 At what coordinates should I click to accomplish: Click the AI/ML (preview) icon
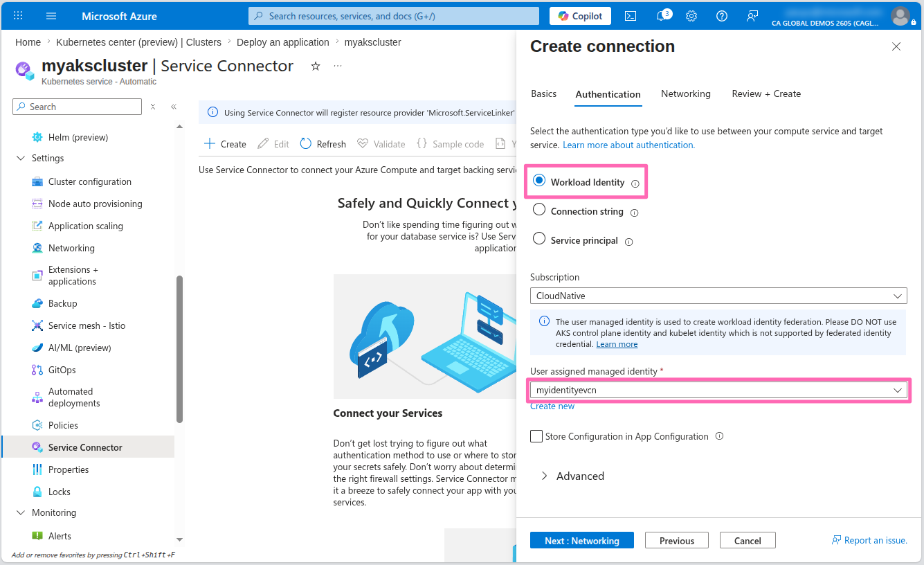(37, 348)
